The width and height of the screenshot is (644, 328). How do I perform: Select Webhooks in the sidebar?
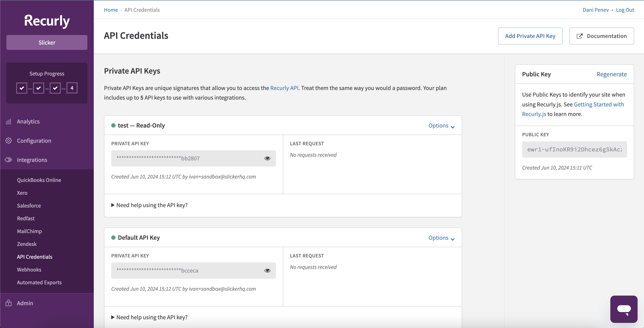[x=29, y=269]
